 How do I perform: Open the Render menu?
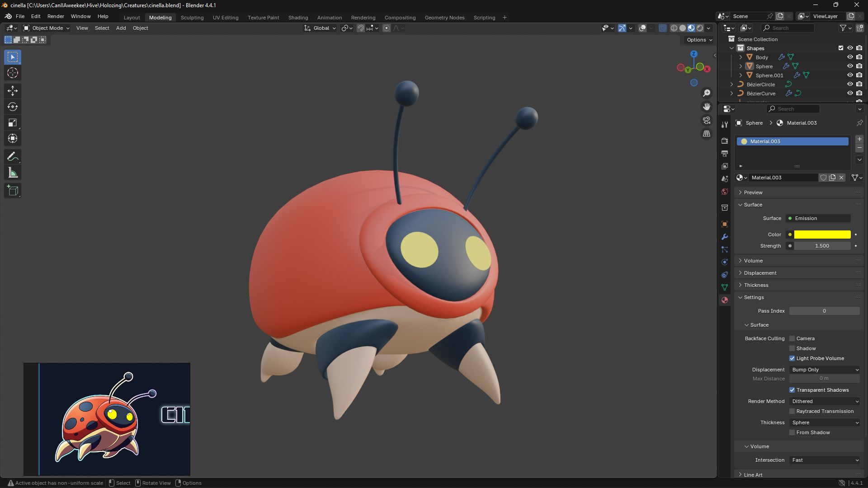(56, 16)
